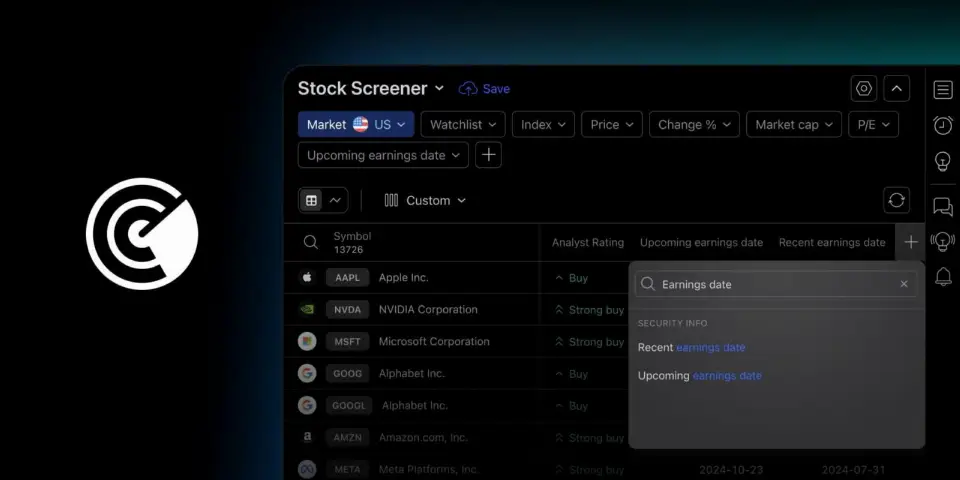Screen dimensions: 960x480
Task: Click the META ticker badge
Action: click(x=348, y=469)
